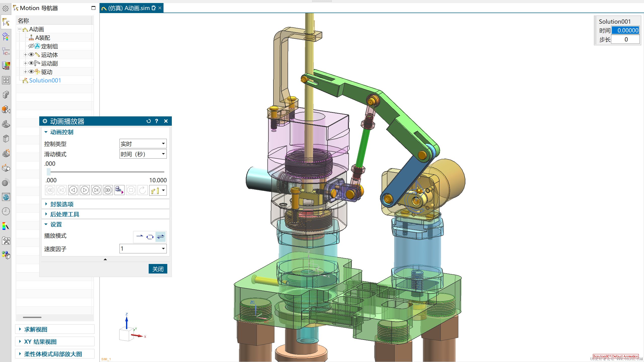This screenshot has height=362, width=644.
Task: Switch to the A动画.sim tab
Action: [129, 8]
